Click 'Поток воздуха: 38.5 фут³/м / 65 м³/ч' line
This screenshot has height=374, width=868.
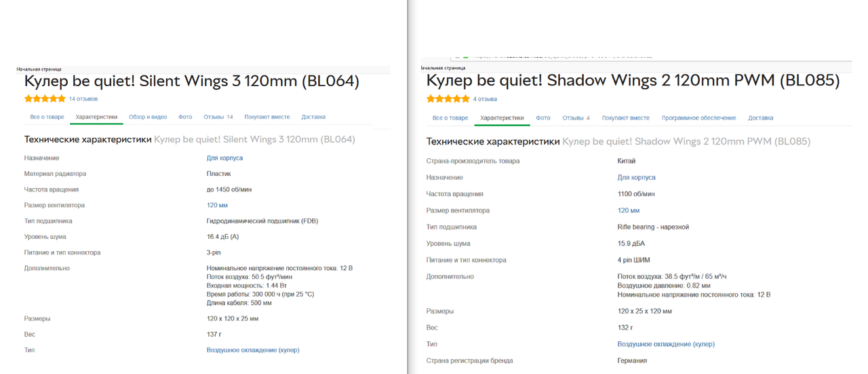(672, 277)
